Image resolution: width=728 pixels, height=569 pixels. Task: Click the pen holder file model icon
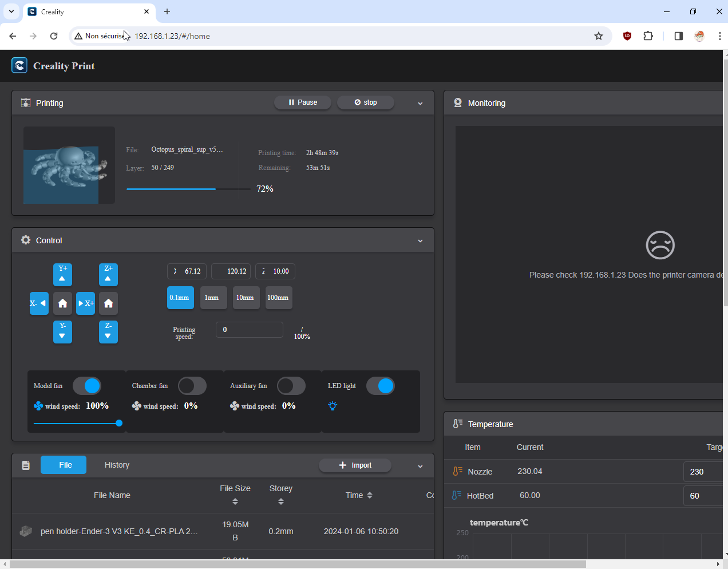point(26,531)
